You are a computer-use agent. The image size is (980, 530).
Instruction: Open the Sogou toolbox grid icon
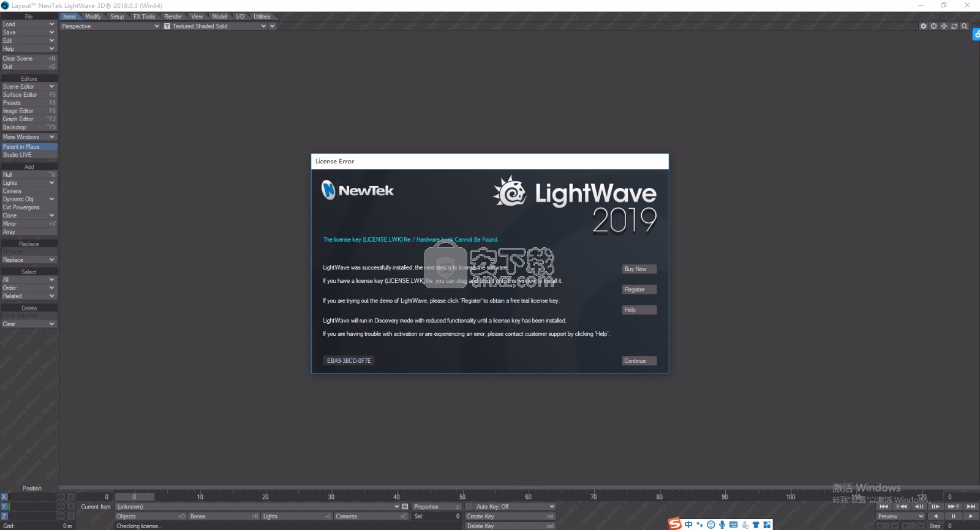[x=767, y=524]
